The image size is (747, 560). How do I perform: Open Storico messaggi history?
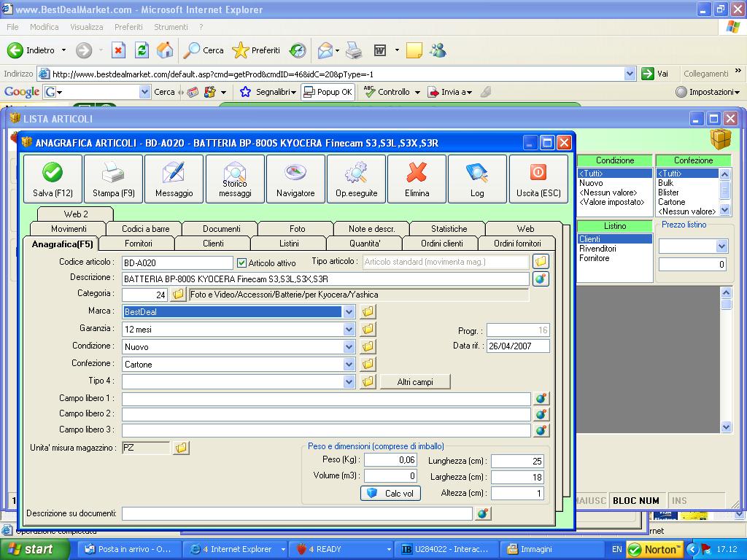pos(235,179)
